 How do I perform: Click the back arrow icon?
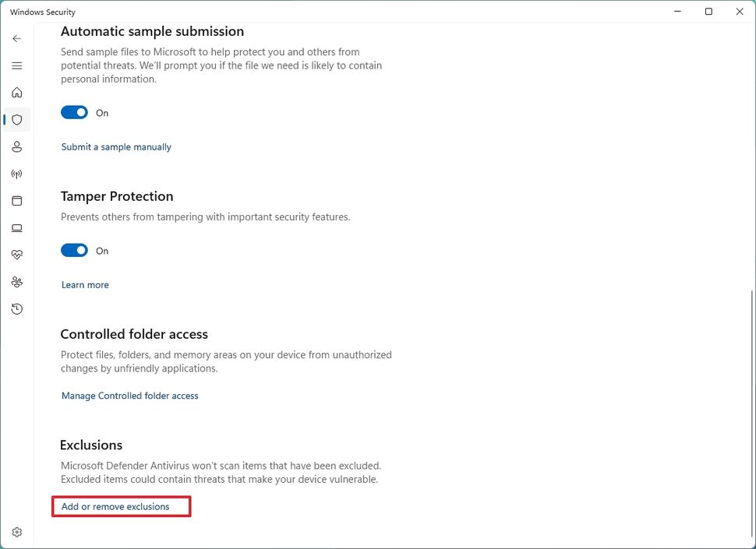17,38
